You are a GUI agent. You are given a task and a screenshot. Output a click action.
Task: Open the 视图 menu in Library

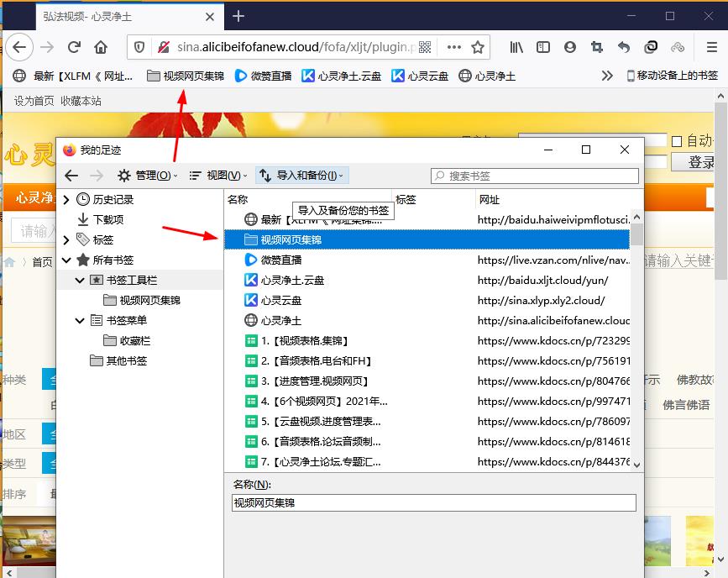pos(218,176)
